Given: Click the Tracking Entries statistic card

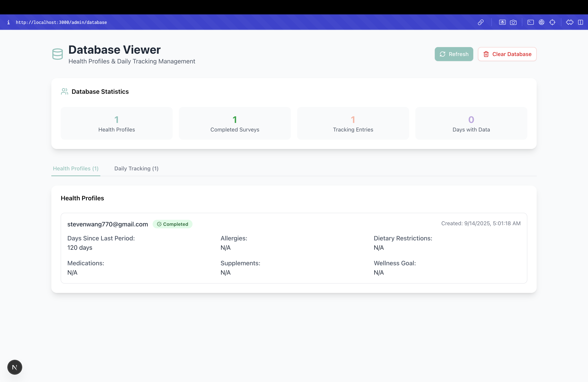Looking at the screenshot, I should coord(353,123).
